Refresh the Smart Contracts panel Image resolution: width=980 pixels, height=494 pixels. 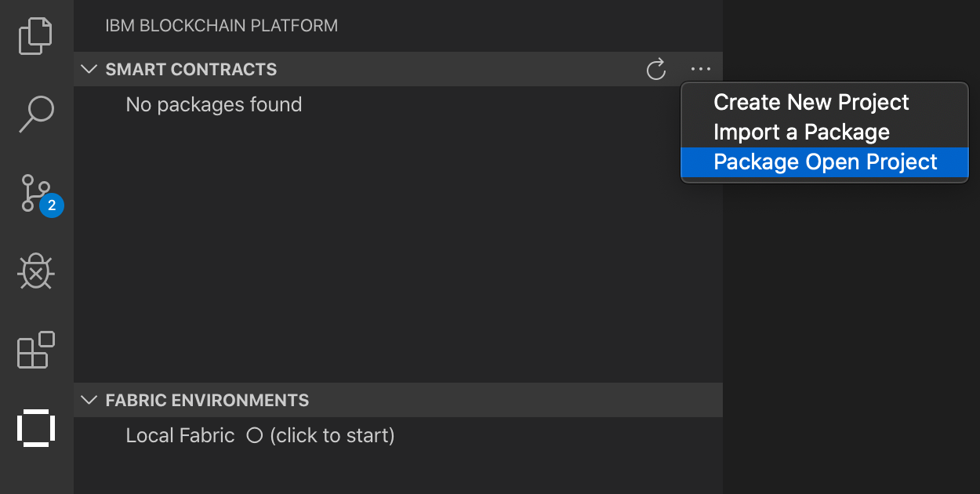[656, 70]
